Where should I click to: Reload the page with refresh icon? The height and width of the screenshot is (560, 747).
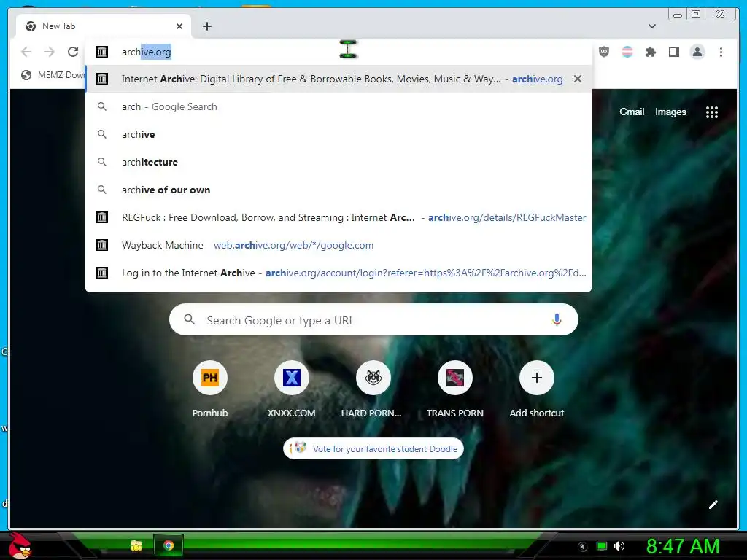coord(73,52)
